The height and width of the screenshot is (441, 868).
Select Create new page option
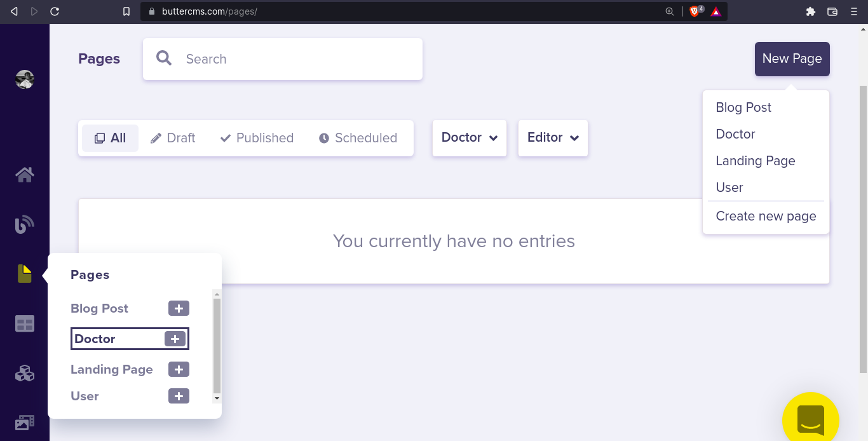coord(766,216)
